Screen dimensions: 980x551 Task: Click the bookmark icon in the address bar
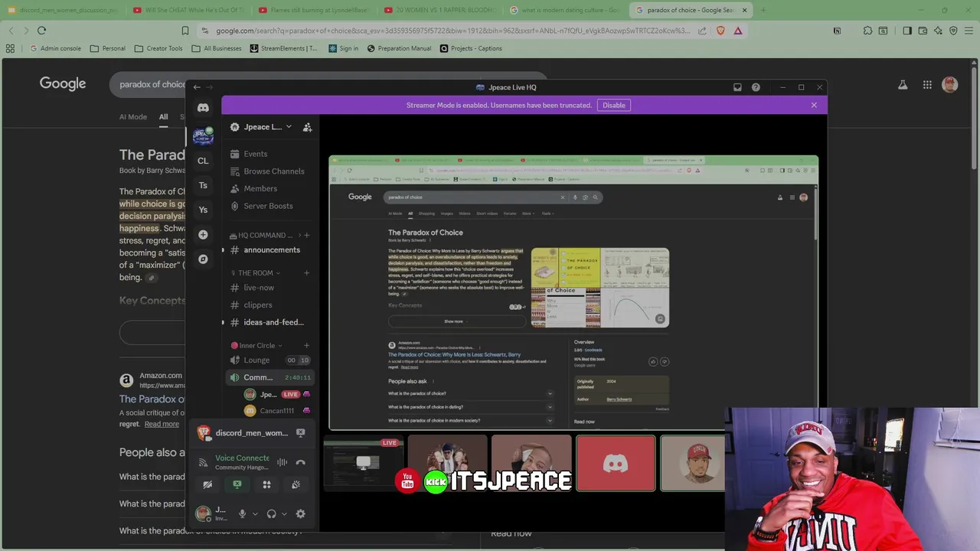tap(185, 31)
